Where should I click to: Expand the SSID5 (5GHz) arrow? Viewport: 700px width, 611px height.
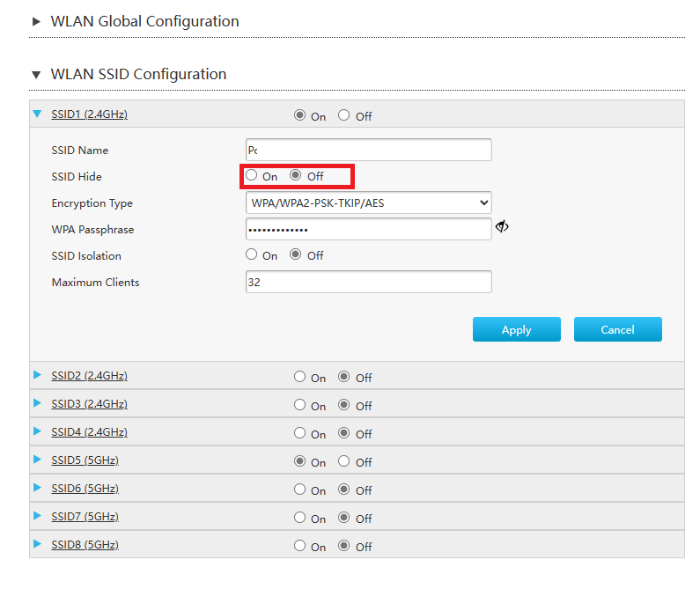pos(38,460)
